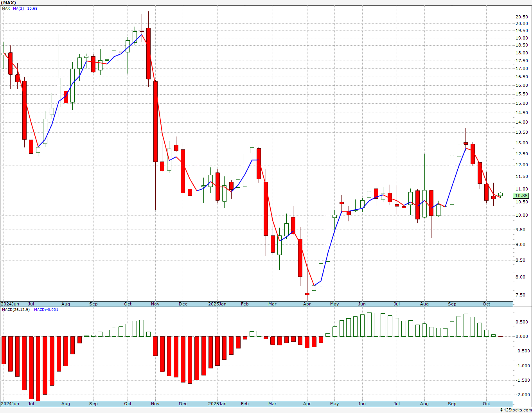Click -2.000 on the MACD scale
Image resolution: width=532 pixels, height=413 pixels.
523,395
